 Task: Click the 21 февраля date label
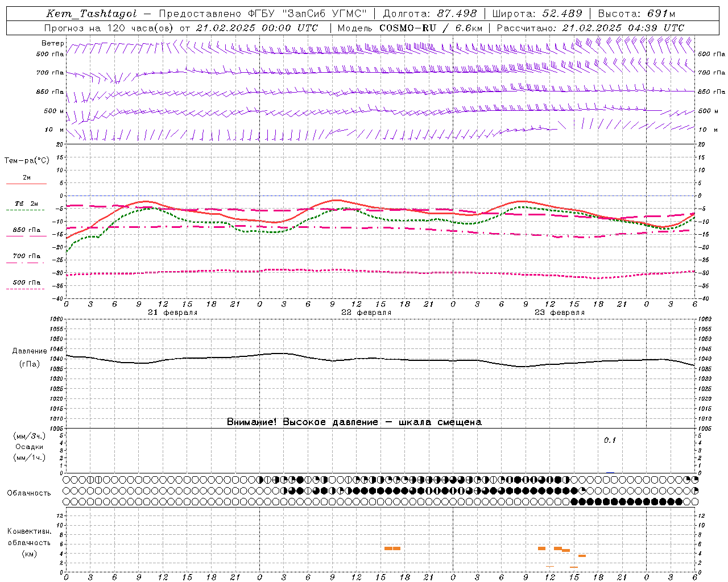(172, 313)
